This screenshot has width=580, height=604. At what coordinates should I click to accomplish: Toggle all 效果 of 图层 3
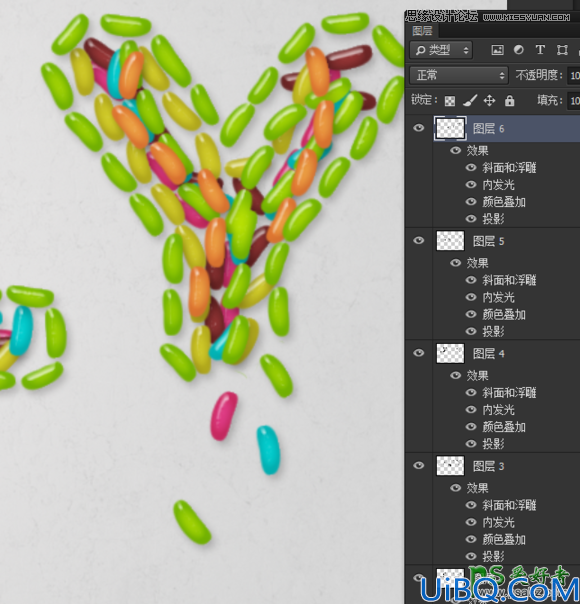(x=456, y=488)
